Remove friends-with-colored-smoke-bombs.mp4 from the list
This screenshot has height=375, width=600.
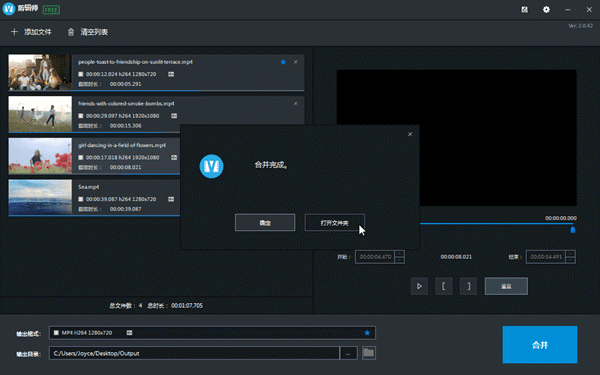[x=295, y=104]
